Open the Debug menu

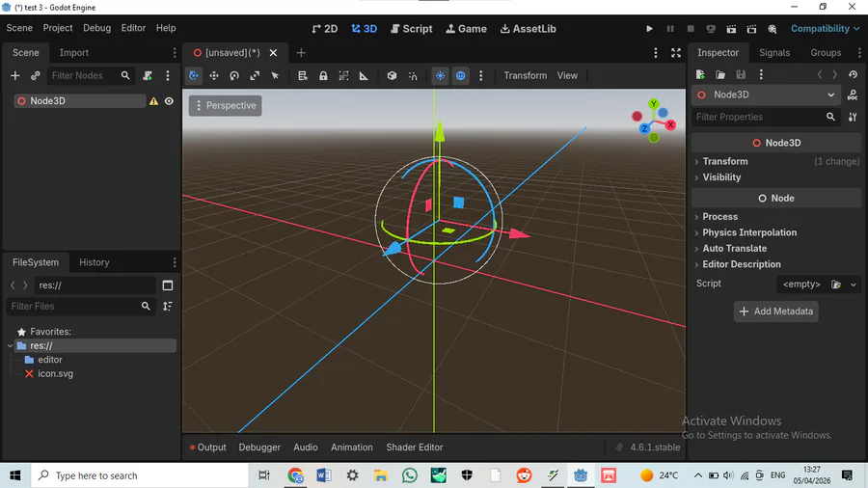[x=96, y=28]
